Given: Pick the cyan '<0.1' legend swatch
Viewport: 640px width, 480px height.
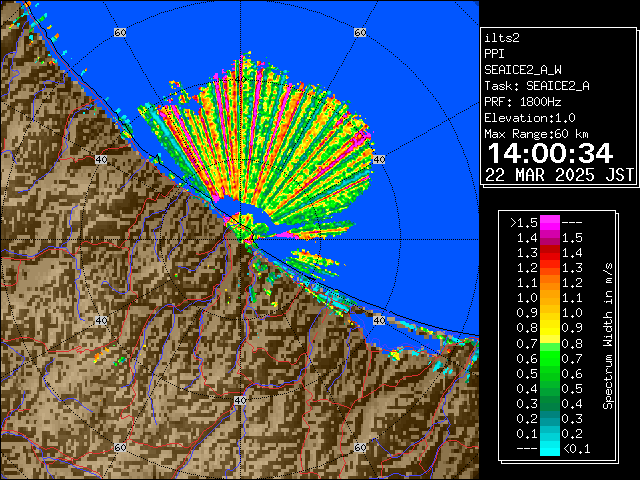Looking at the screenshot, I should click(x=550, y=448).
